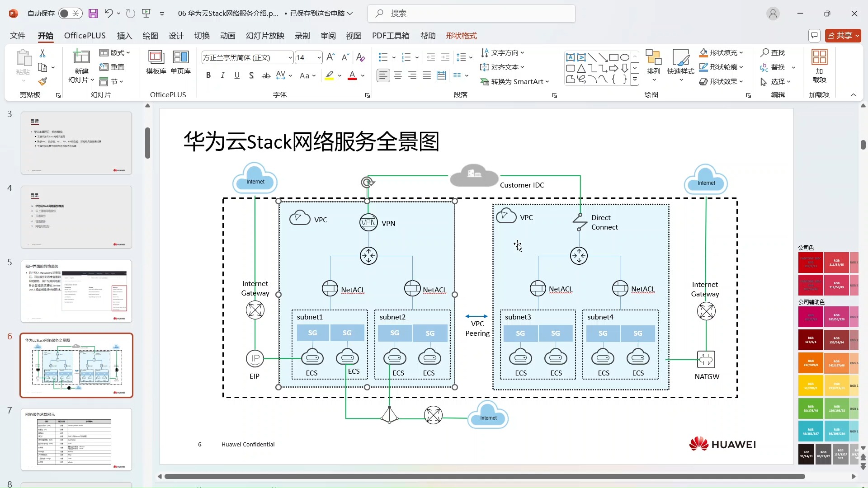868x488 pixels.
Task: Select the oval shape in gallery
Action: 625,57
